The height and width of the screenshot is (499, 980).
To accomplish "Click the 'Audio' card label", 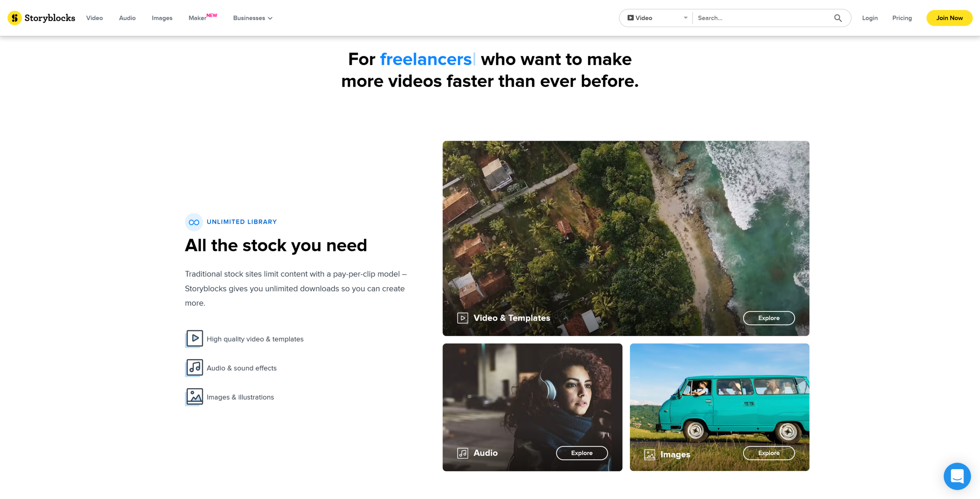I will [485, 453].
